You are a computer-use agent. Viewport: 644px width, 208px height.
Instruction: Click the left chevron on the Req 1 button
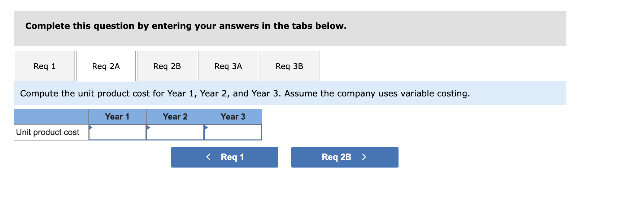tap(209, 157)
